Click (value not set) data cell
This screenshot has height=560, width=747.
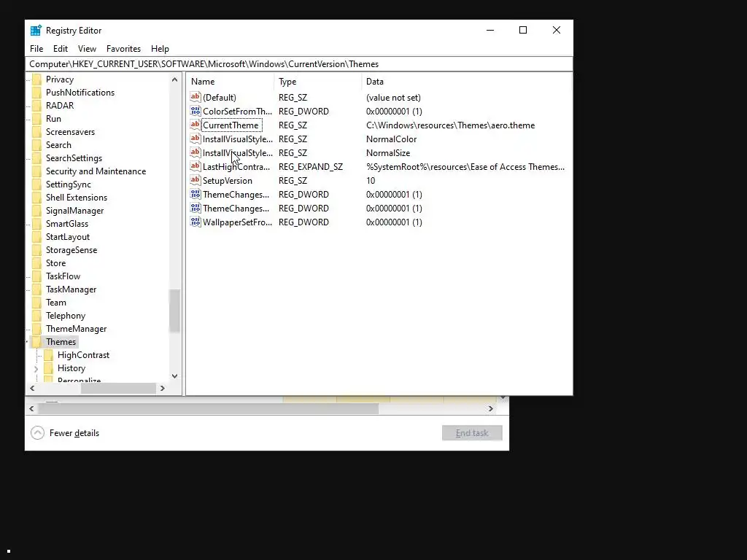click(x=393, y=98)
